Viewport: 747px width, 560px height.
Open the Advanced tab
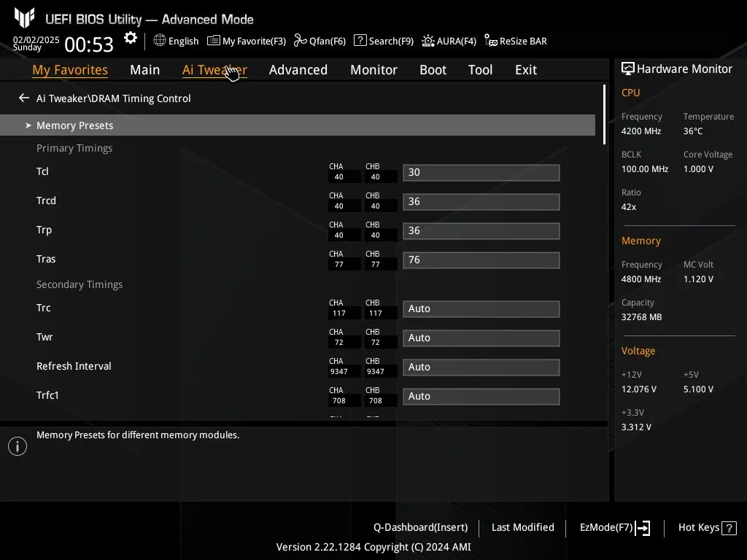(x=298, y=70)
